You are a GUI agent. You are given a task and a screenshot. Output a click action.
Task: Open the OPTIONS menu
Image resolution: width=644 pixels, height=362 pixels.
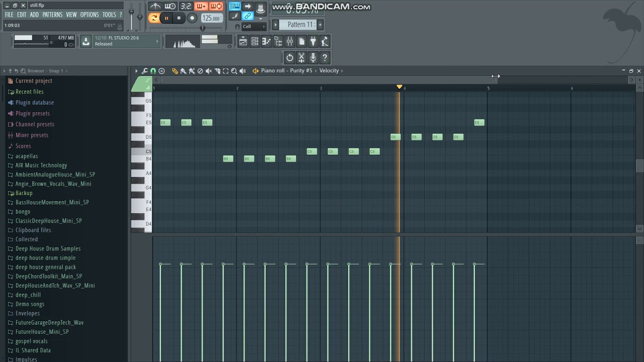(x=90, y=15)
